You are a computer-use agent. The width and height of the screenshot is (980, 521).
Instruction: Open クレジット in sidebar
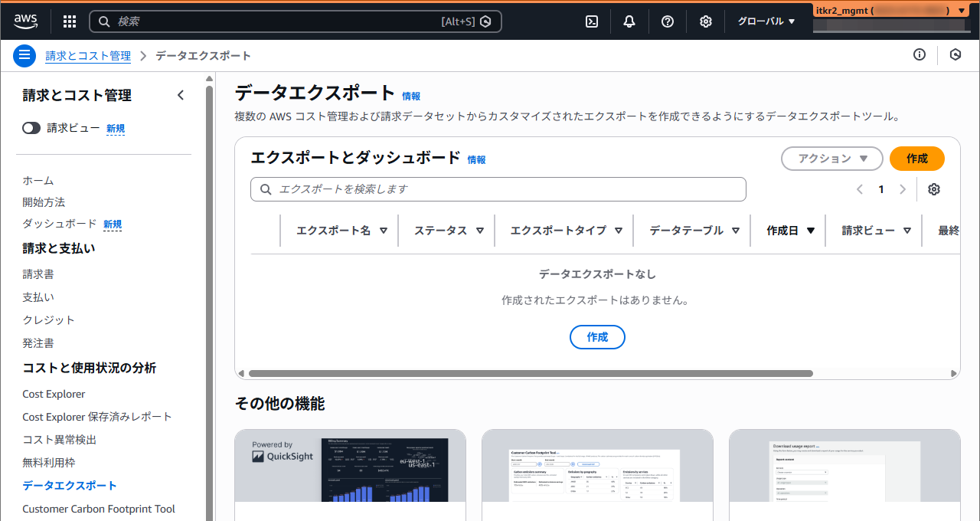click(x=49, y=319)
